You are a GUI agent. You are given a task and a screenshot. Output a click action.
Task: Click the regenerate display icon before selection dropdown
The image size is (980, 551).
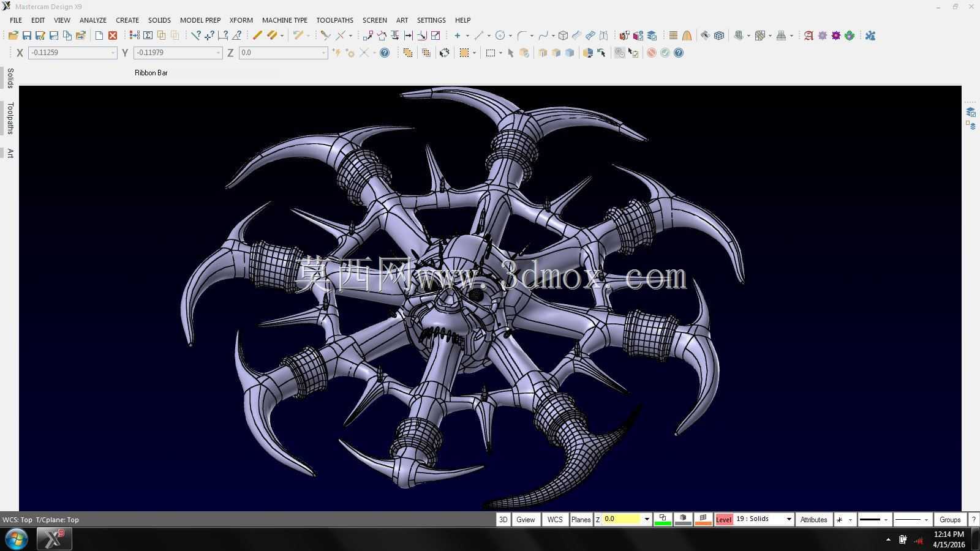coord(445,53)
